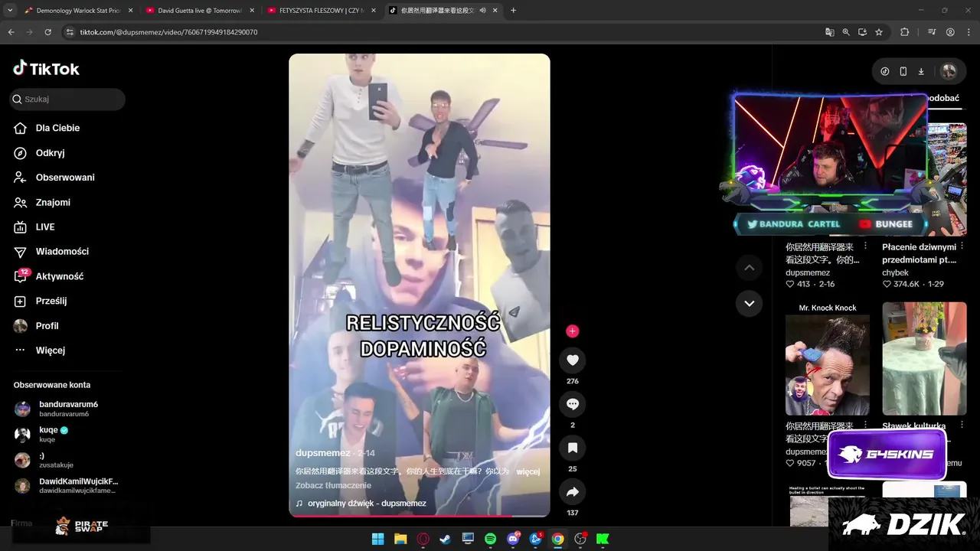
Task: Save video with bookmark icon
Action: pyautogui.click(x=572, y=448)
